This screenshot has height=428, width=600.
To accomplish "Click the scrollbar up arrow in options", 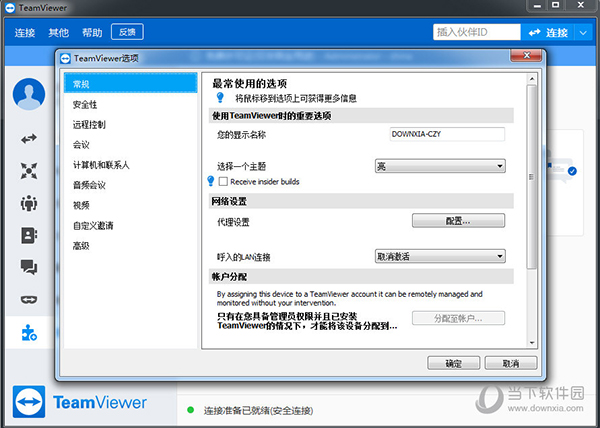I will point(532,79).
